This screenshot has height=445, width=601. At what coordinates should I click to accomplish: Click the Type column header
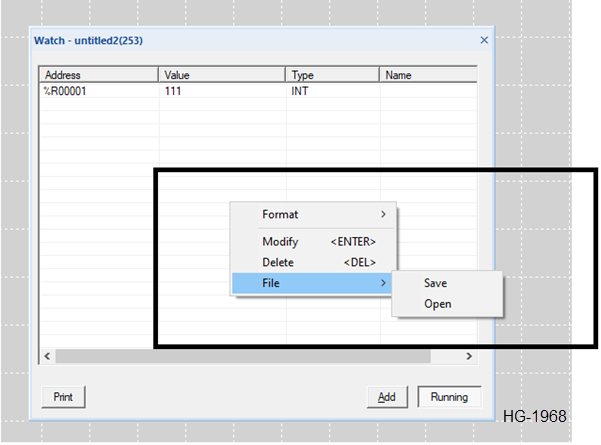(x=332, y=75)
